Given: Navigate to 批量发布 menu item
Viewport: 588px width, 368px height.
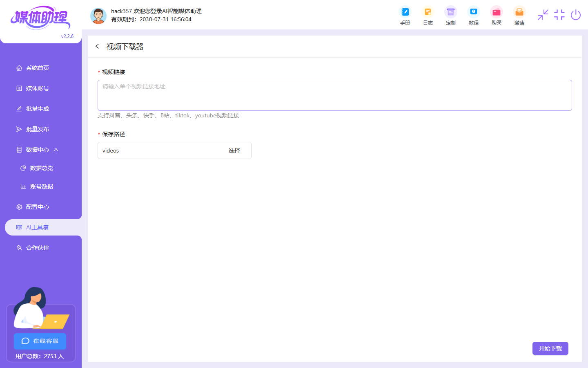Looking at the screenshot, I should 37,129.
